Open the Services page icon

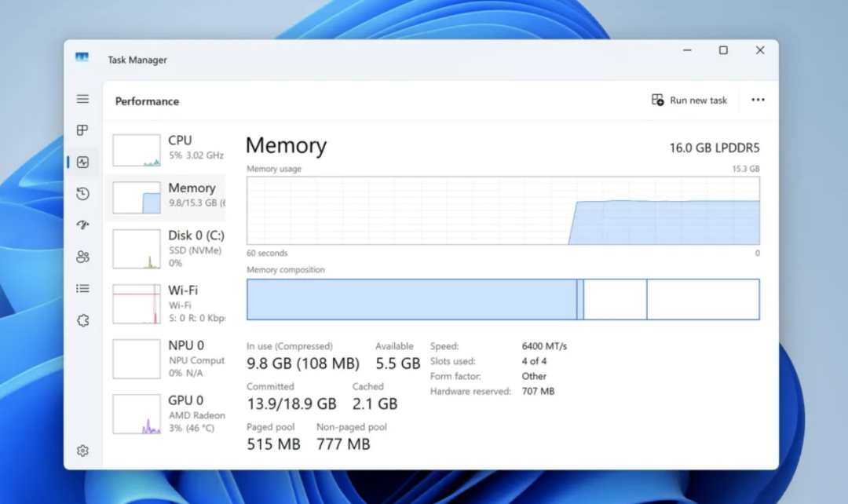pyautogui.click(x=82, y=320)
